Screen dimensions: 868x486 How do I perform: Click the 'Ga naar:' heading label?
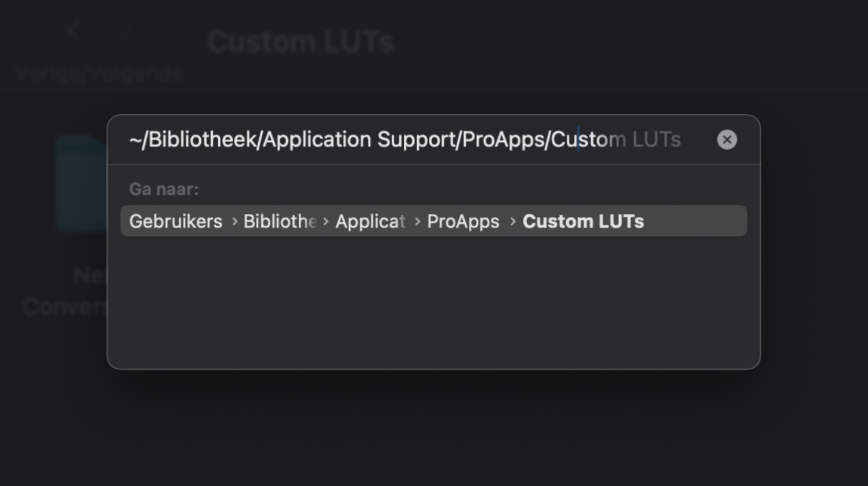coord(164,189)
